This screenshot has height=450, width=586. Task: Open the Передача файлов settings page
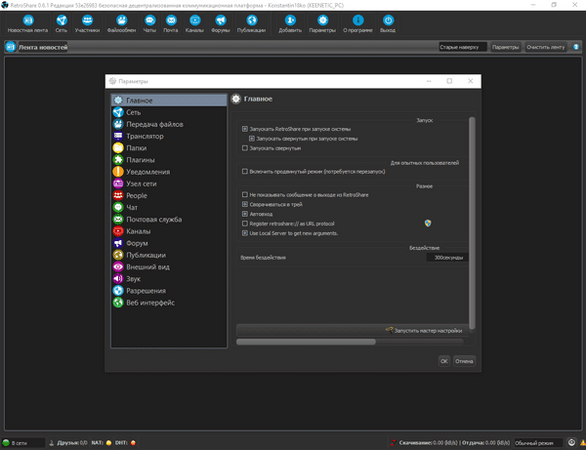169,124
